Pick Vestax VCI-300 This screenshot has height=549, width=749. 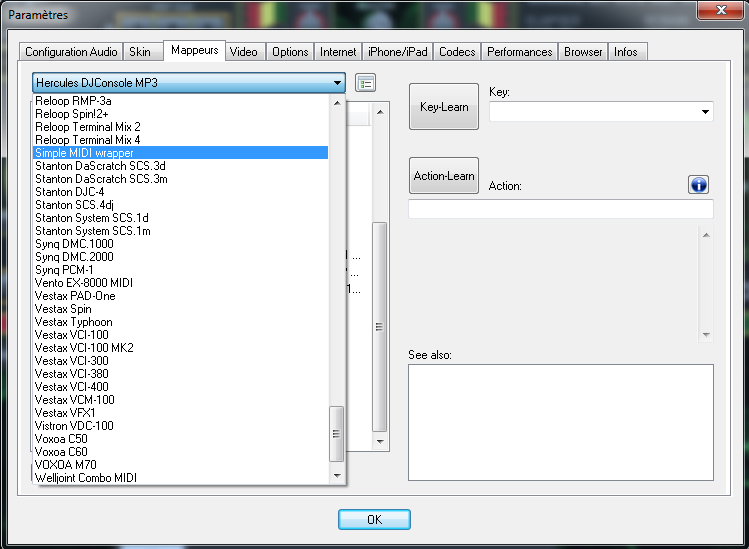pyautogui.click(x=181, y=361)
